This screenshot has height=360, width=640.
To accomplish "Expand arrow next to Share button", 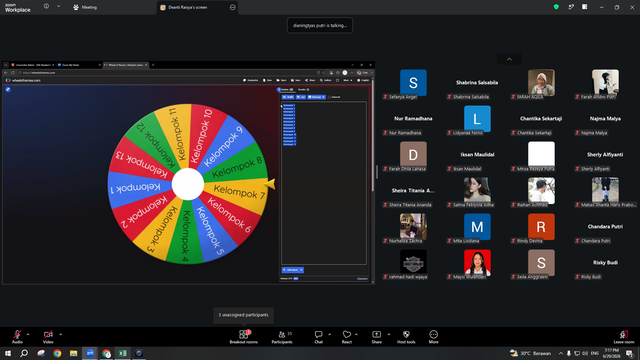I will (389, 334).
